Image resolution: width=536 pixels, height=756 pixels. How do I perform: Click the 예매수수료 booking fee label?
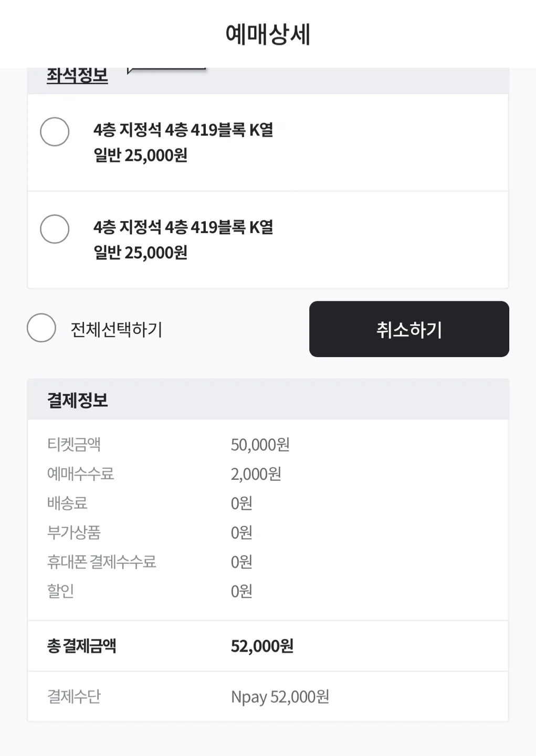(x=80, y=474)
